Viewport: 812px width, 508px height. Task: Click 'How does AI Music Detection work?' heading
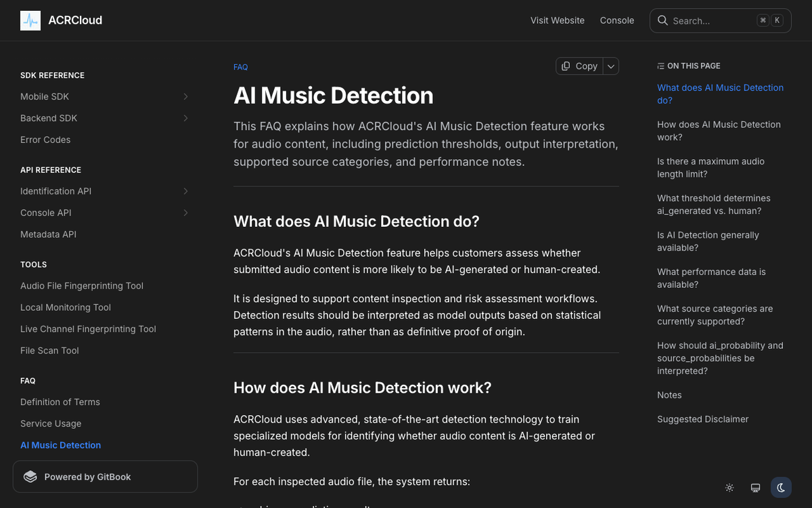coord(363,387)
